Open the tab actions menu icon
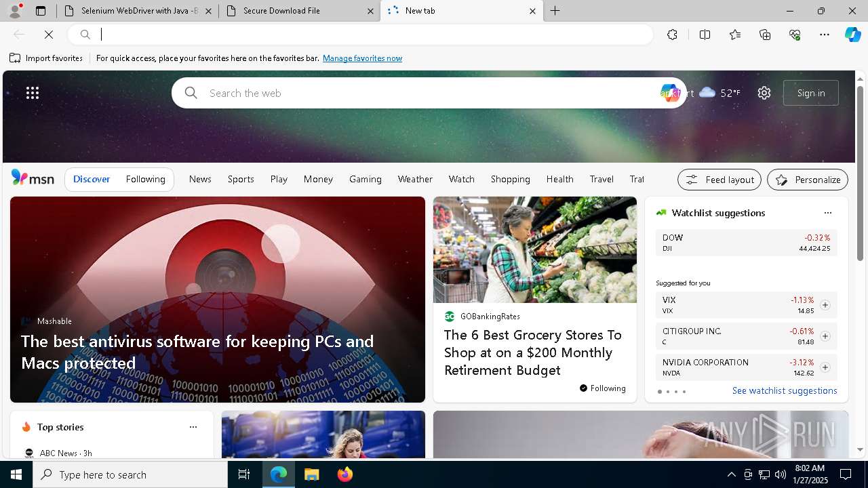This screenshot has height=488, width=868. pyautogui.click(x=41, y=11)
